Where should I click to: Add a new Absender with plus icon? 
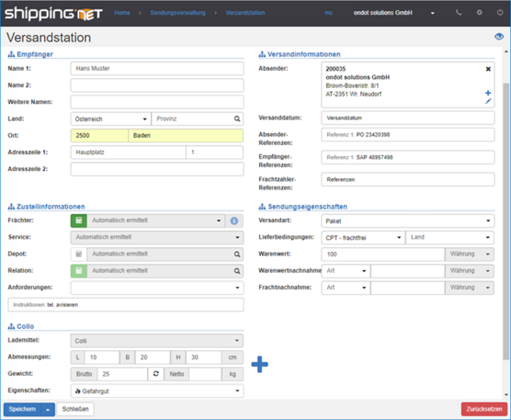point(488,92)
